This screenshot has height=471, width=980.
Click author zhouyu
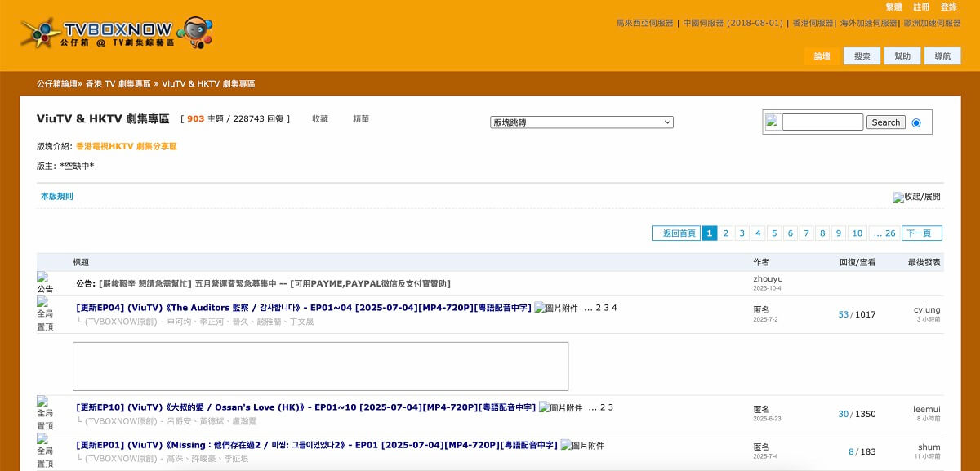[x=768, y=279]
